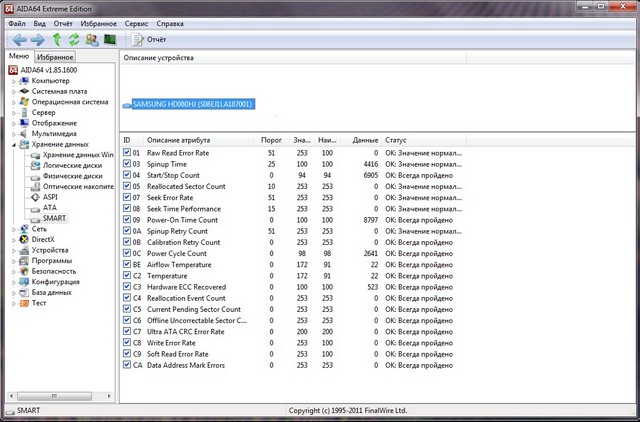The width and height of the screenshot is (640, 422).
Task: Expand the Сеть tree node
Action: [x=13, y=229]
